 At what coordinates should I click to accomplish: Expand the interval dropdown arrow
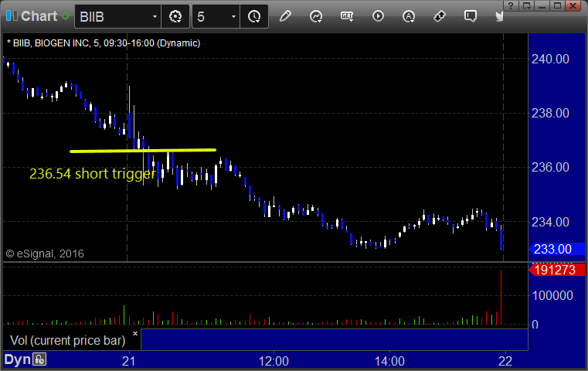click(233, 16)
